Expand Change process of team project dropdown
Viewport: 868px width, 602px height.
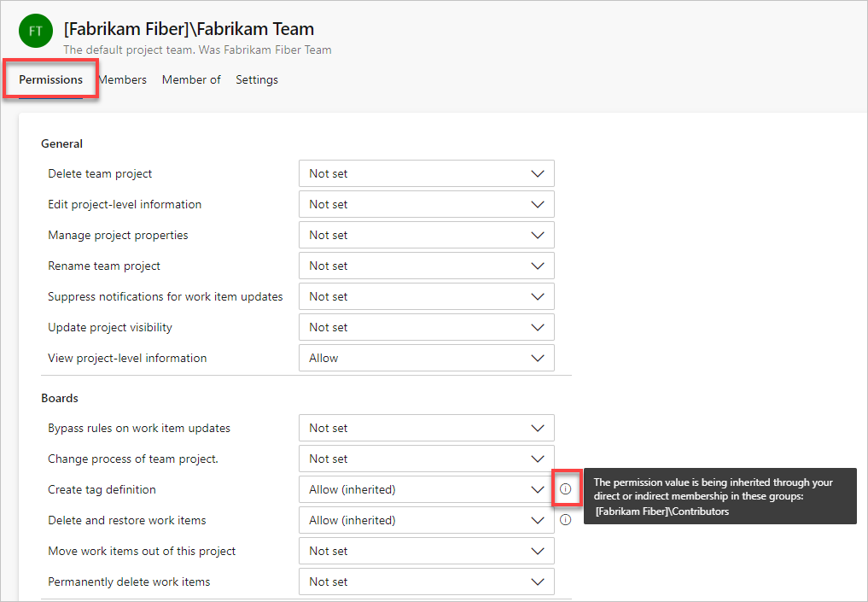[x=426, y=459]
